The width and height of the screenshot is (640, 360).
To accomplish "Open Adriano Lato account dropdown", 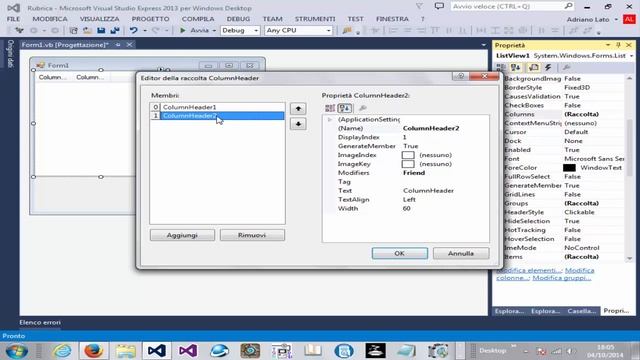I will pos(616,19).
